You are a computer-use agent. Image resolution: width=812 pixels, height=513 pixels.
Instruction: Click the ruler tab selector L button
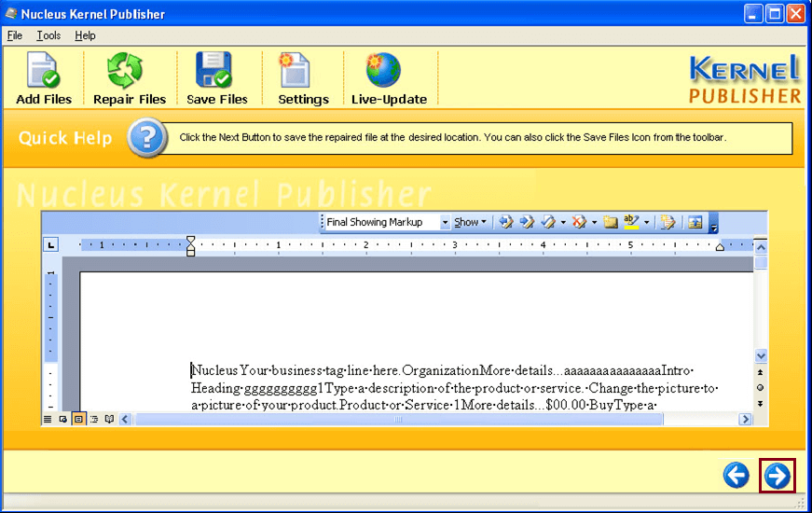click(x=50, y=244)
